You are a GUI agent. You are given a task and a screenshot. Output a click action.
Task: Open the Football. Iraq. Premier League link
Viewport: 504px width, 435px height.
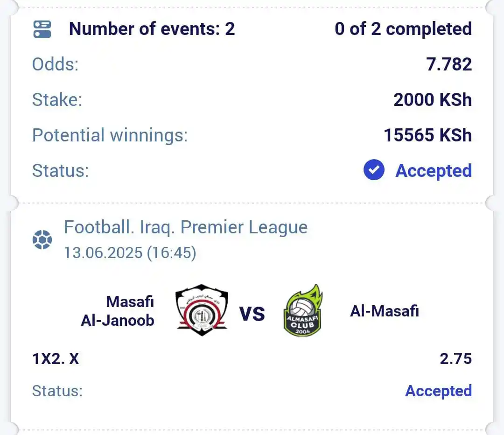186,227
